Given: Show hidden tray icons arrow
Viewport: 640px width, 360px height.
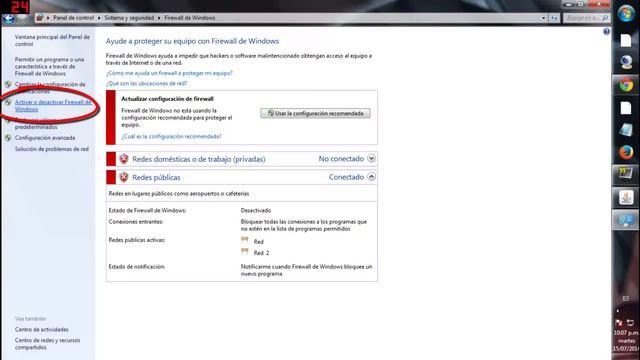Looking at the screenshot, I should pos(618,311).
